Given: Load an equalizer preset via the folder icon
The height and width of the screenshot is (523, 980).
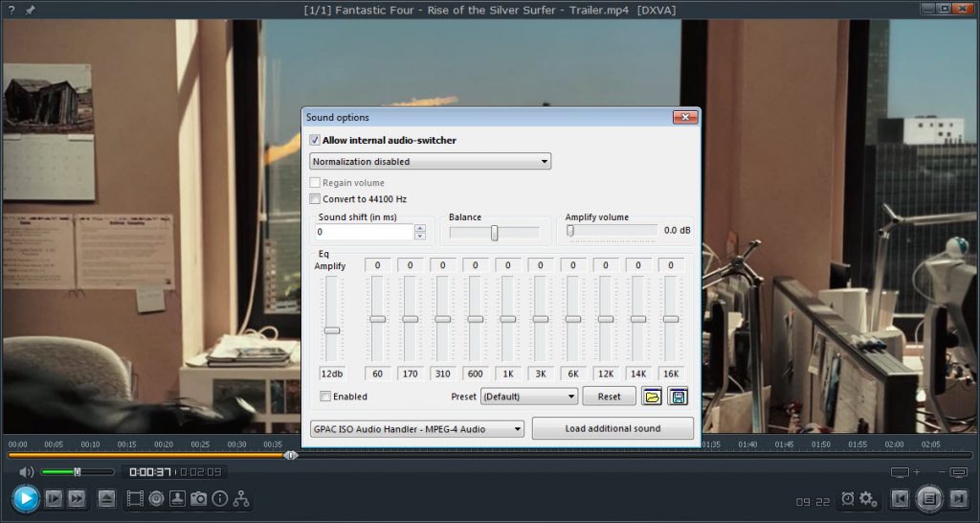Looking at the screenshot, I should pyautogui.click(x=652, y=397).
